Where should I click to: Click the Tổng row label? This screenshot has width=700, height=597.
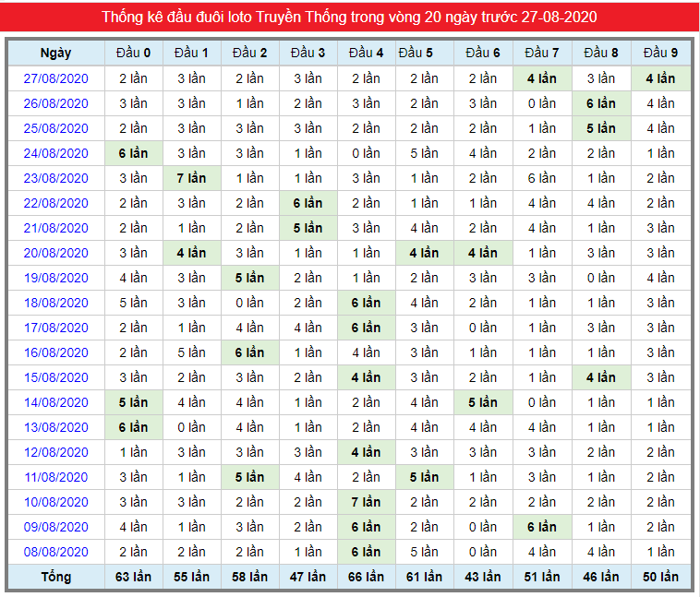click(x=55, y=577)
